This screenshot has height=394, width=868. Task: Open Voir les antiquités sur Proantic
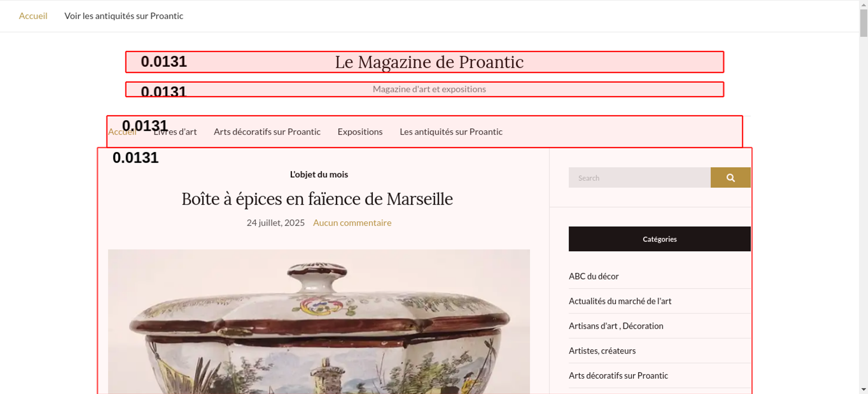124,16
